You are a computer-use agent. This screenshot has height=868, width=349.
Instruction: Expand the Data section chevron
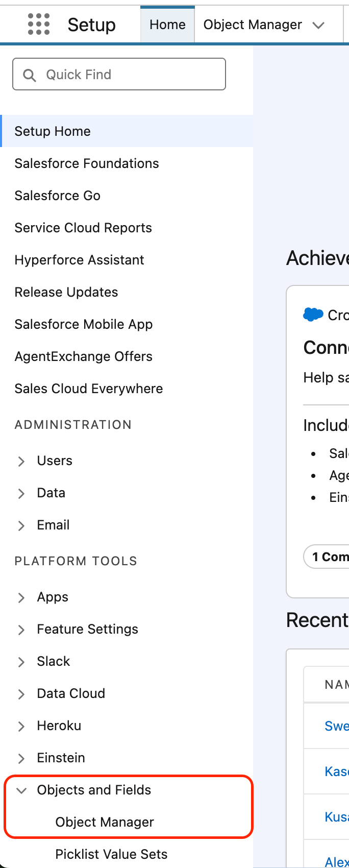(21, 494)
